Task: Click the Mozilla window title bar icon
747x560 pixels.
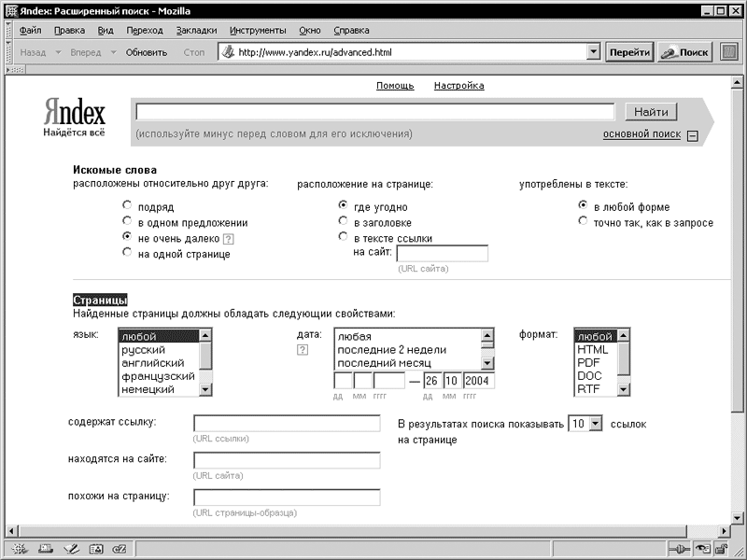Action: [11, 11]
